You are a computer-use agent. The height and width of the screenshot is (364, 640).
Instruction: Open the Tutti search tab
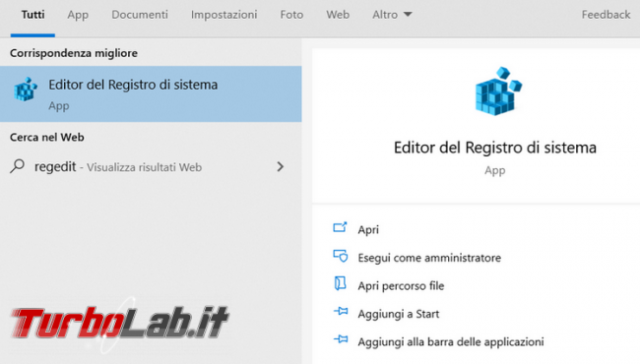(32, 15)
